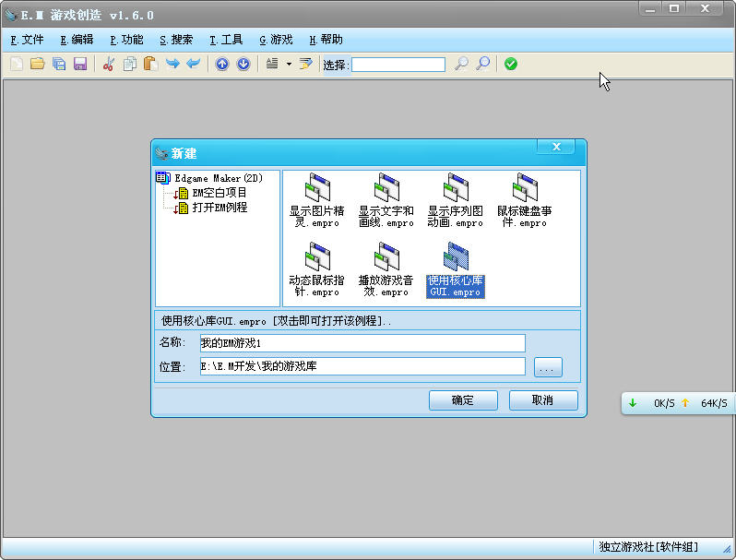The image size is (736, 560).
Task: Select 显示文字和画线.empro example file
Action: pyautogui.click(x=386, y=200)
